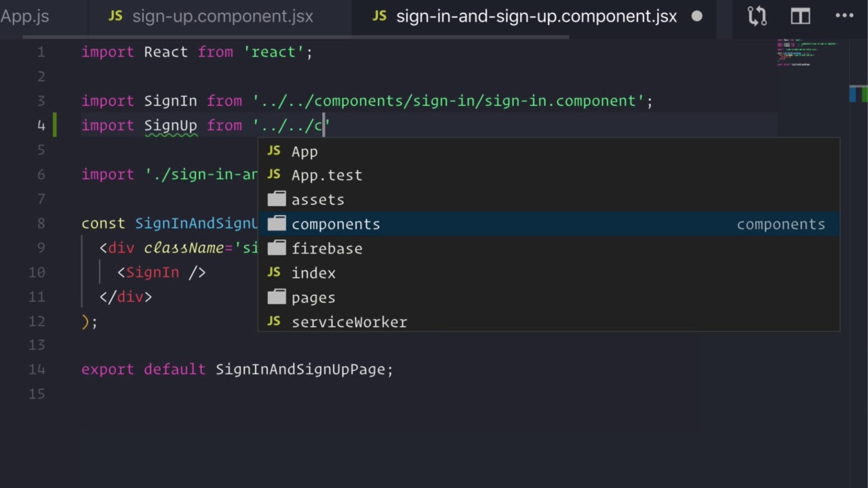Click line number 10 in the gutter
Viewport: 868px width, 488px height.
coord(37,272)
